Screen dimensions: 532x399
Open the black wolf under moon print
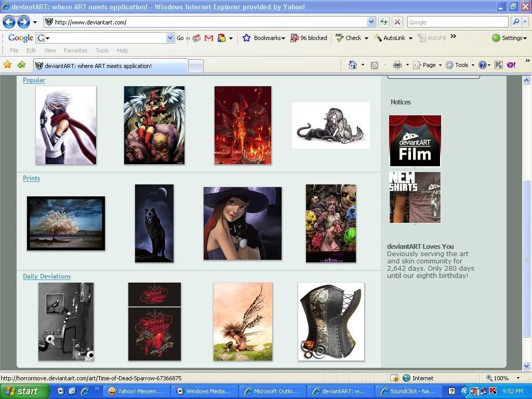pos(154,223)
